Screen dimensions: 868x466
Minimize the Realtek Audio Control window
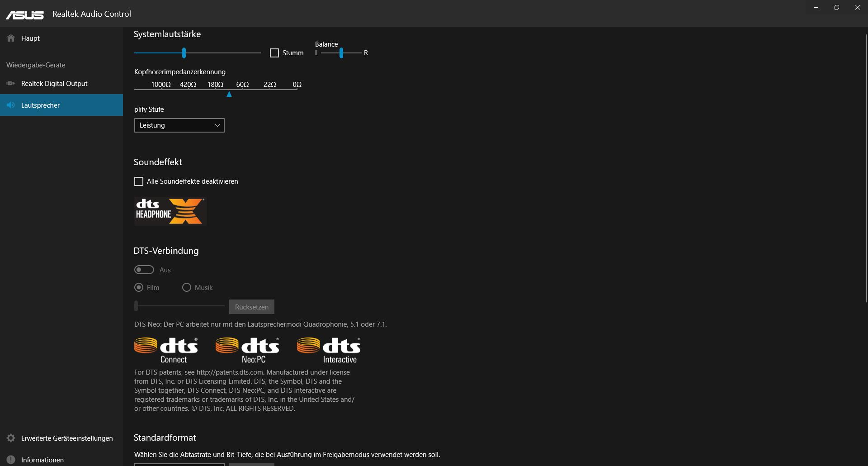click(x=816, y=7)
